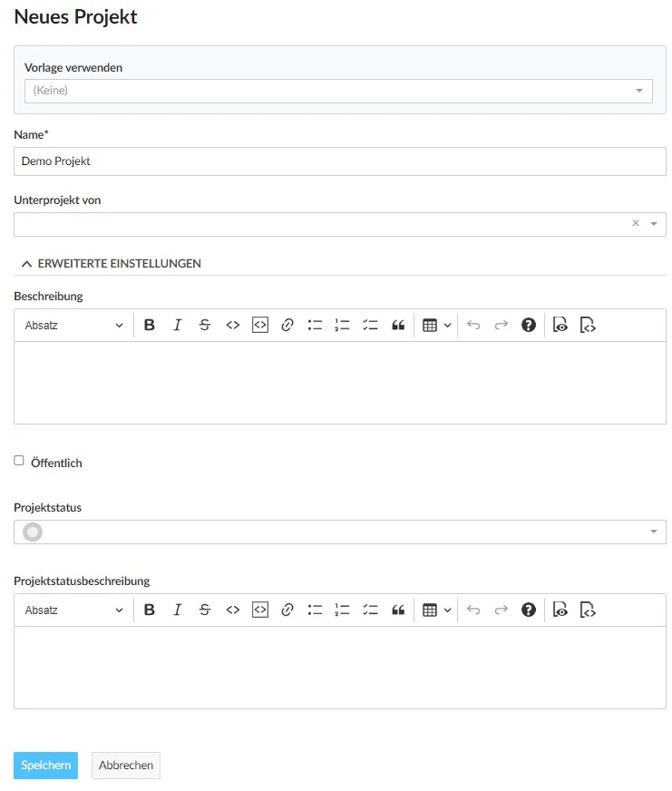Screen dimensions: 672x791
Task: Clear the Unterprojekt von selection with the X
Action: (x=635, y=222)
